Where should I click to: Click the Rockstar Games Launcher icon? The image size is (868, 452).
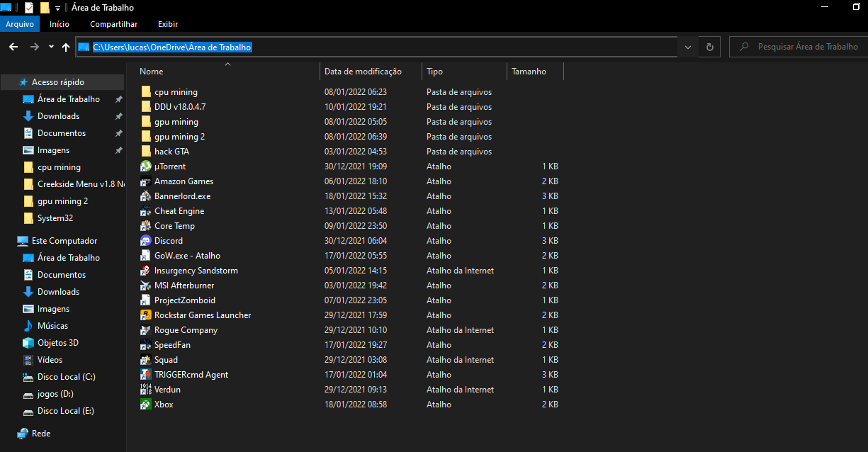[x=146, y=315]
